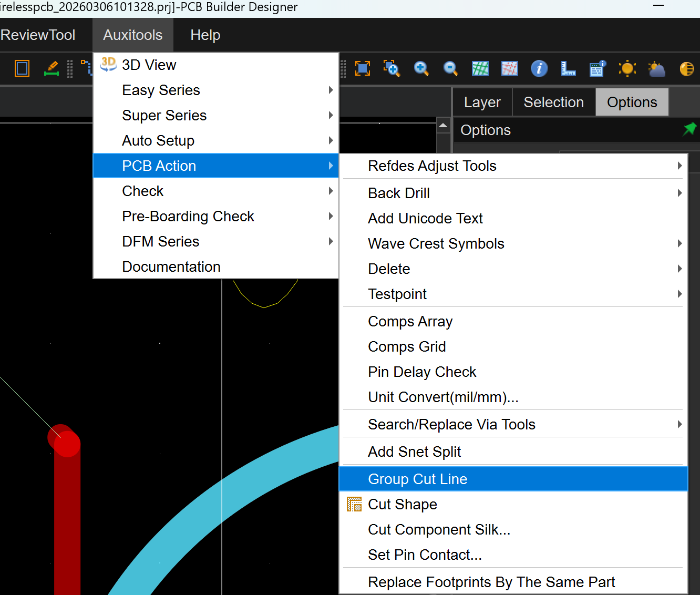The height and width of the screenshot is (595, 700).
Task: Click the red grid pattern icon
Action: 509,68
